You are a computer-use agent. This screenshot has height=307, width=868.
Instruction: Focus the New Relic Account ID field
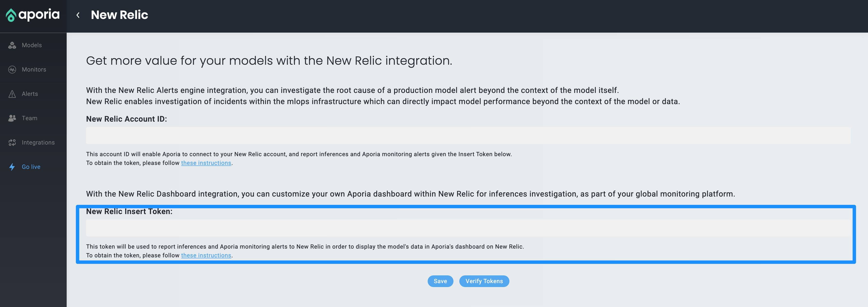468,135
